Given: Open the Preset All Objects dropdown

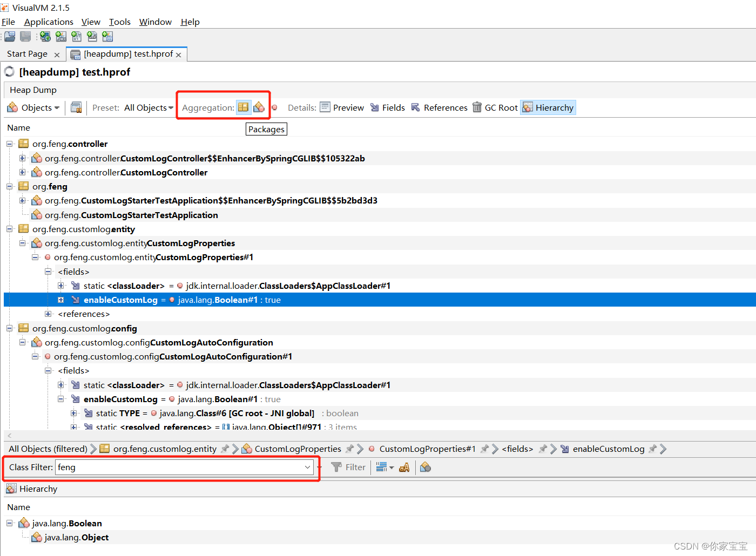Looking at the screenshot, I should click(148, 107).
